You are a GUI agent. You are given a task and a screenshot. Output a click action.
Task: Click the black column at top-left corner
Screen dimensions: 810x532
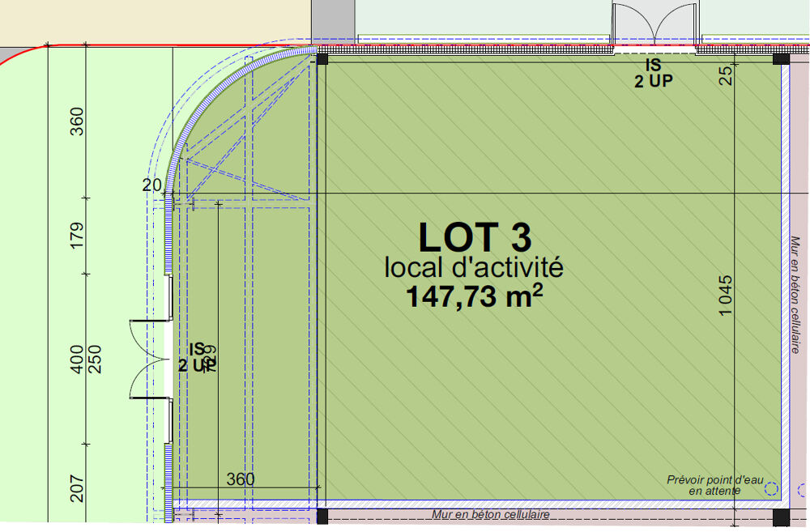pyautogui.click(x=322, y=59)
